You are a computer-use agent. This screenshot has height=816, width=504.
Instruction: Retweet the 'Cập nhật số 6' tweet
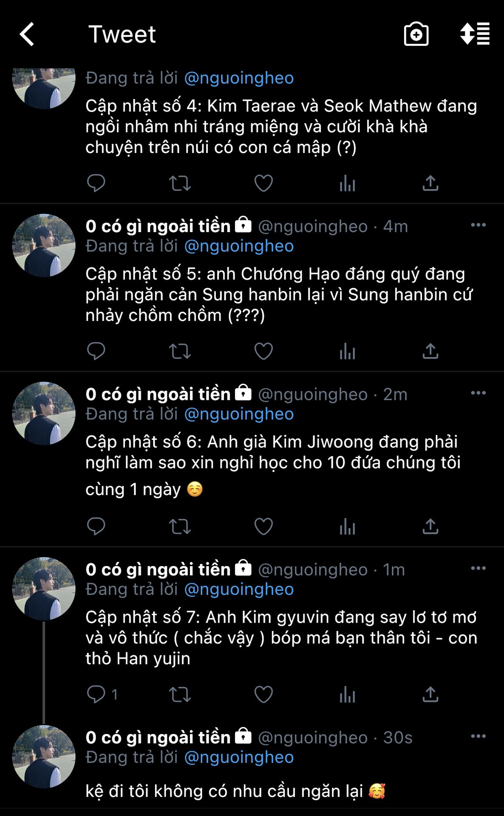180,527
